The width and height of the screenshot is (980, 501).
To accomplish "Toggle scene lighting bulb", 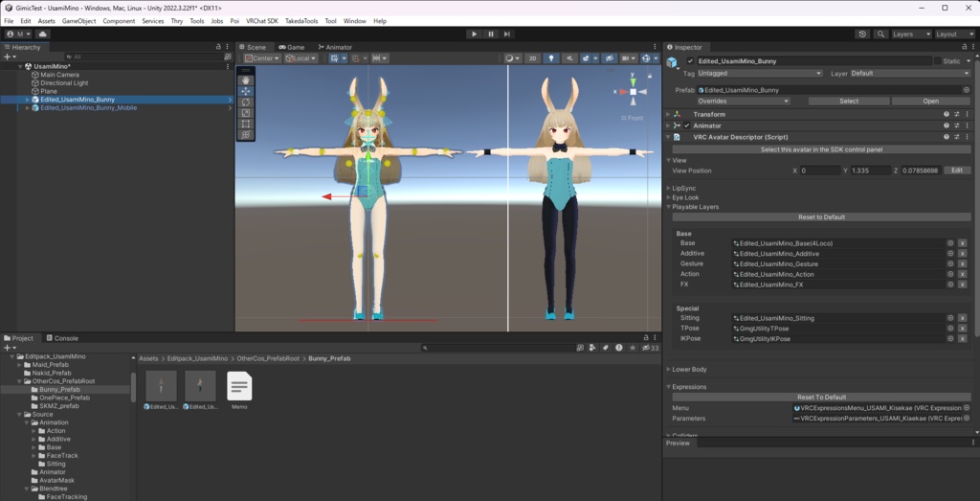I will 550,58.
